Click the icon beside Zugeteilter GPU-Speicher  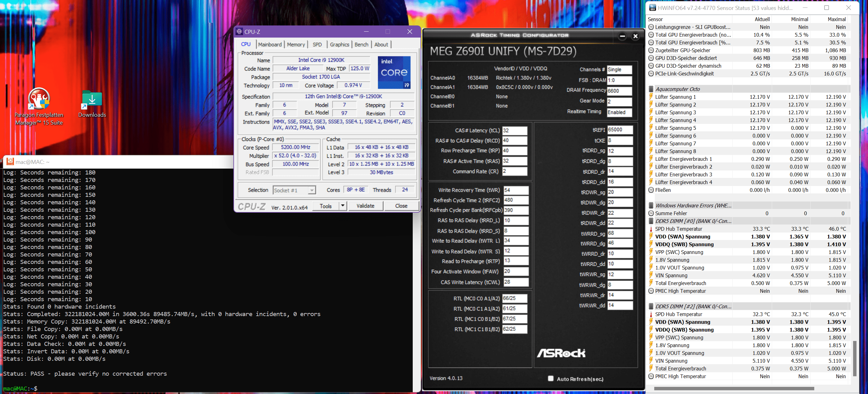pos(651,50)
